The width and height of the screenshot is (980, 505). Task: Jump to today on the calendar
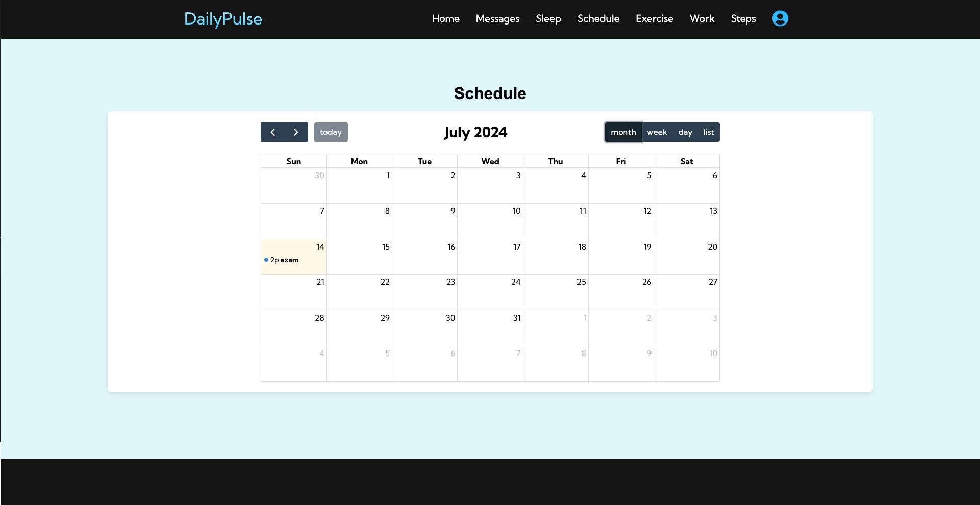click(x=331, y=132)
